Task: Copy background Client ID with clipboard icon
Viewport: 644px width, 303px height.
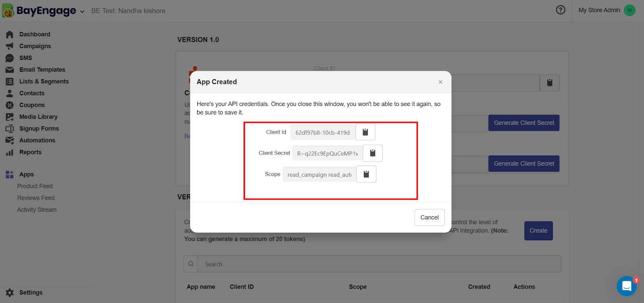Action: pyautogui.click(x=550, y=83)
